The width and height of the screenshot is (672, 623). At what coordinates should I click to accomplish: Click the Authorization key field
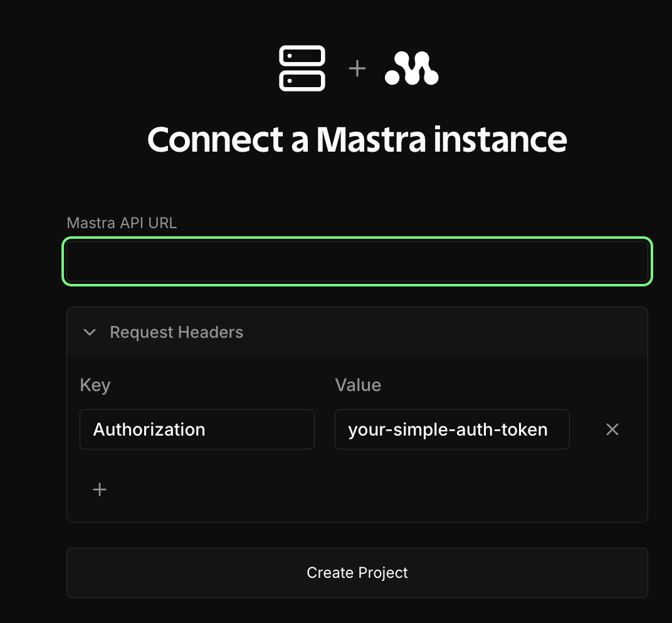[x=197, y=429]
